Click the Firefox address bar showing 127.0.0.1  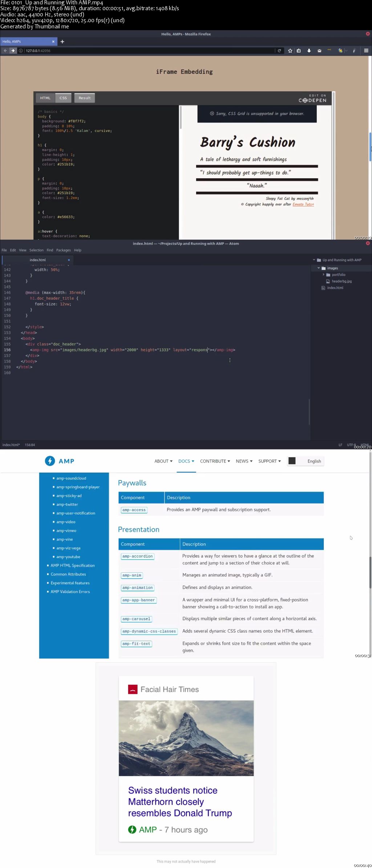pyautogui.click(x=149, y=51)
